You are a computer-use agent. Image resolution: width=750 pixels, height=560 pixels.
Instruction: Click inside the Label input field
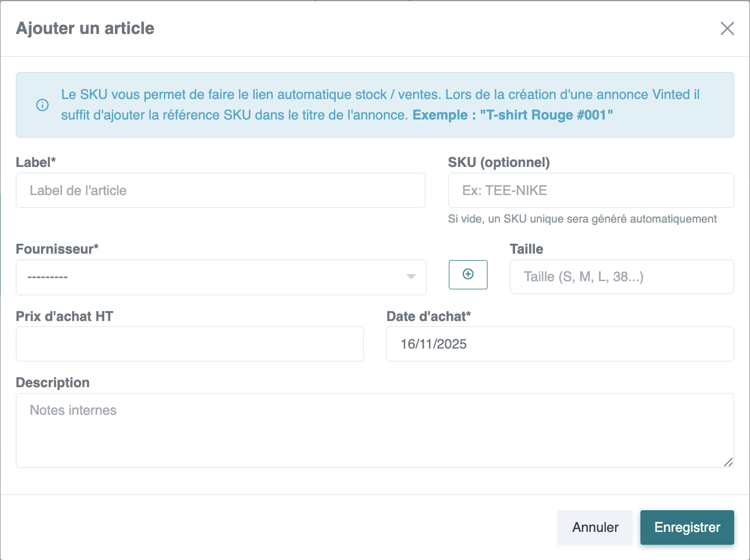point(220,190)
